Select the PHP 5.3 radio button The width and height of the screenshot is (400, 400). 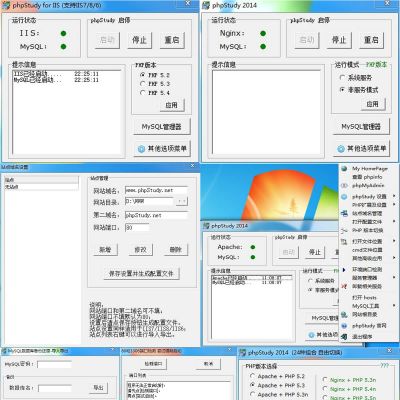[143, 84]
